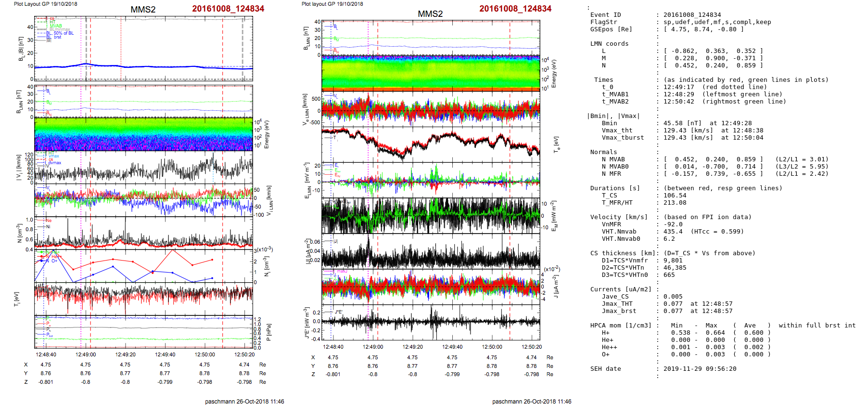Select the J*E panel in the right plot

pos(431,322)
